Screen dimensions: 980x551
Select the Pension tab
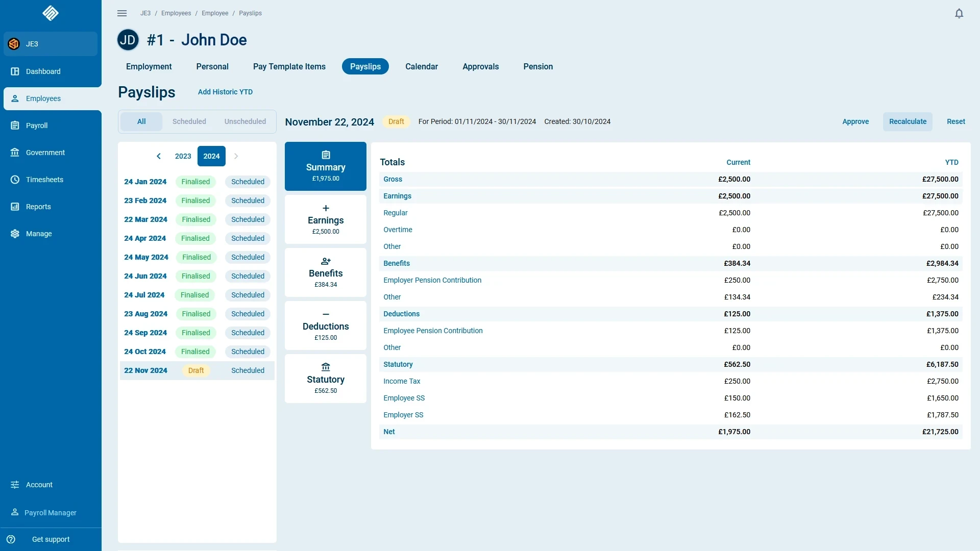coord(538,66)
